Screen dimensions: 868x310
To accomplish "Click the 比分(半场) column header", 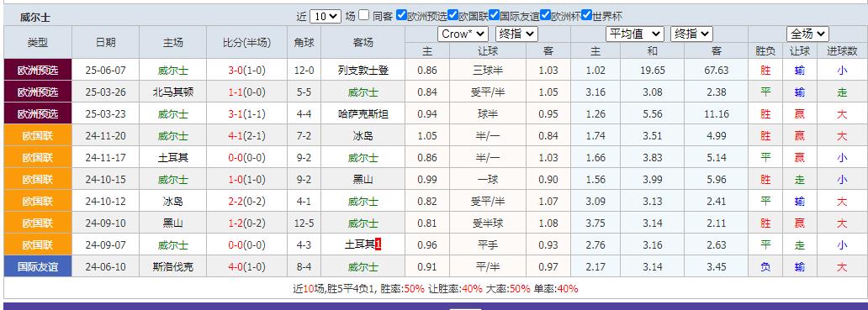I will pos(247,43).
